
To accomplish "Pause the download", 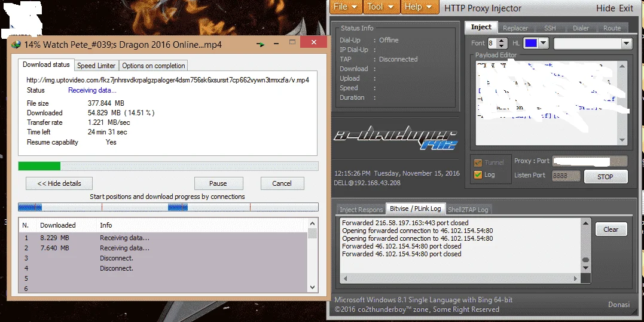I will pyautogui.click(x=218, y=183).
